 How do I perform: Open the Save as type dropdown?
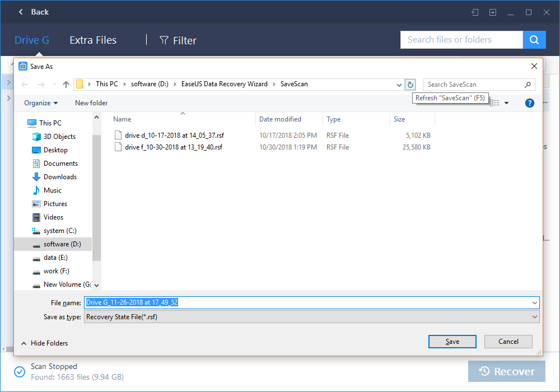[x=311, y=316]
